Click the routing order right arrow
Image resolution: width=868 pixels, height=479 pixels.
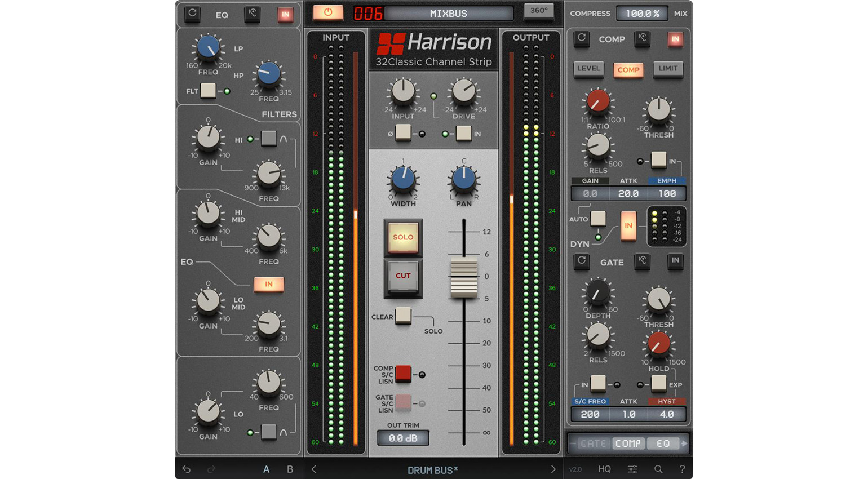pos(684,443)
